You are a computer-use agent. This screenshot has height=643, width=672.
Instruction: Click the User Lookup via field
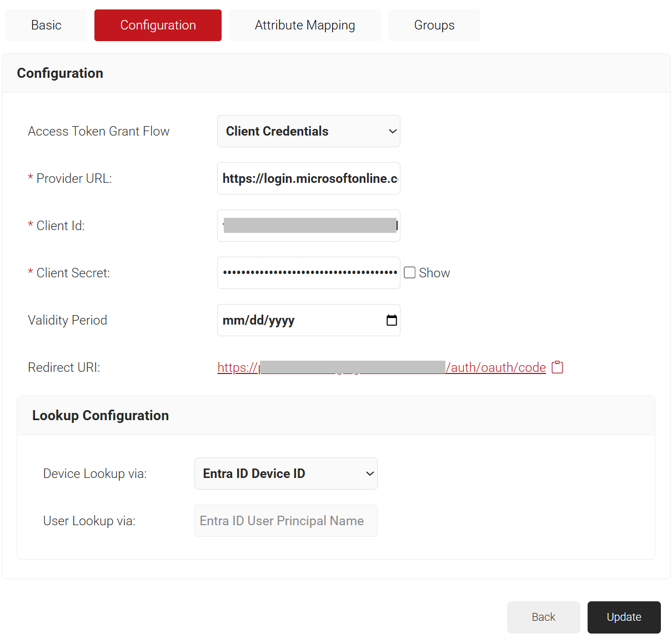[285, 521]
